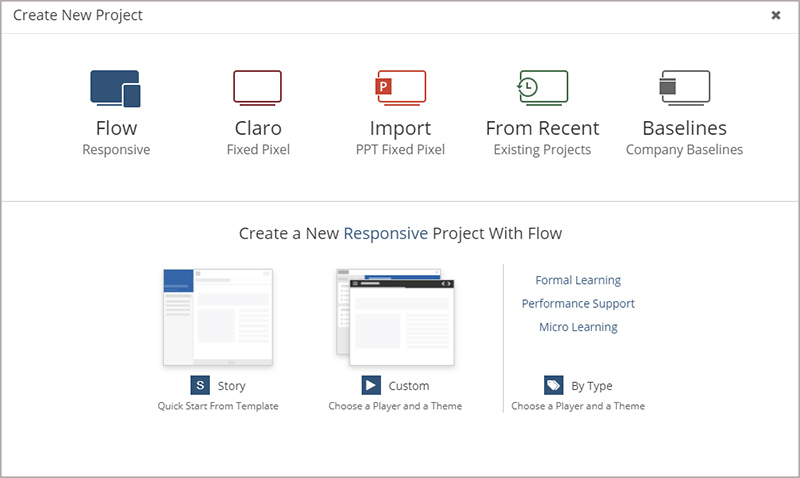
Task: Choose the Claro fixed pixel monitor icon
Action: pyautogui.click(x=257, y=87)
